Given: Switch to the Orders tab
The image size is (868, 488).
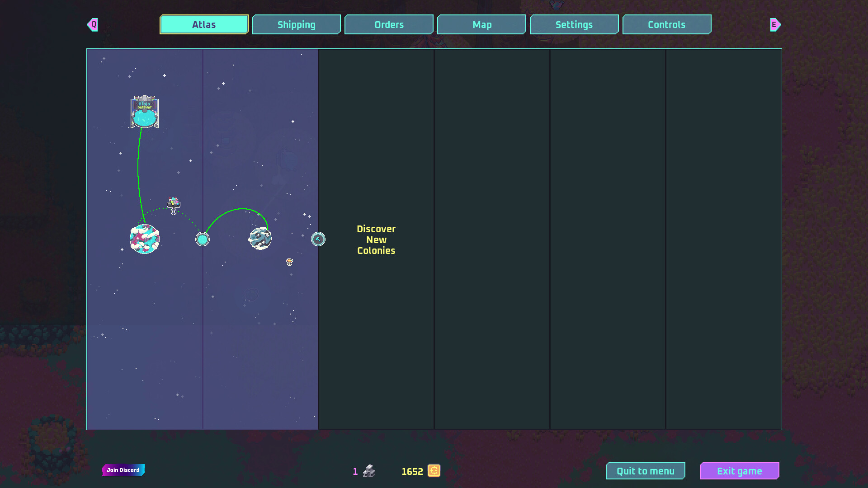Looking at the screenshot, I should pos(389,24).
